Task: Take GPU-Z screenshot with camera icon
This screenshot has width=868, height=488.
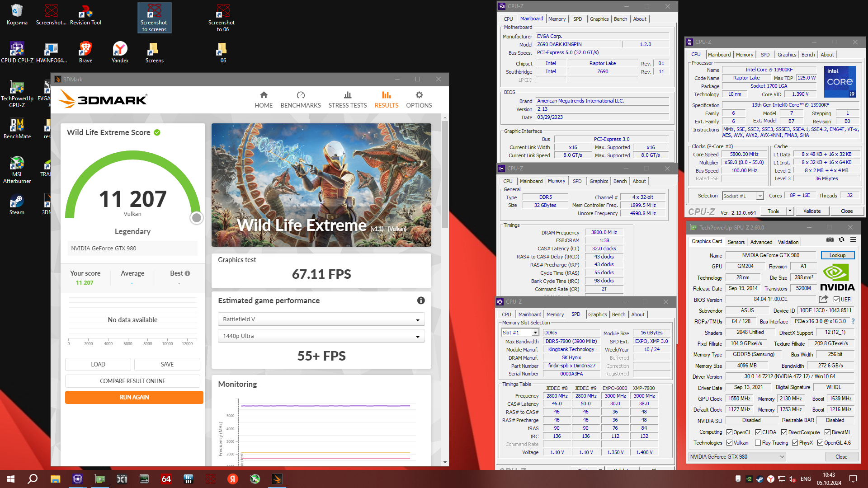Action: [x=830, y=240]
